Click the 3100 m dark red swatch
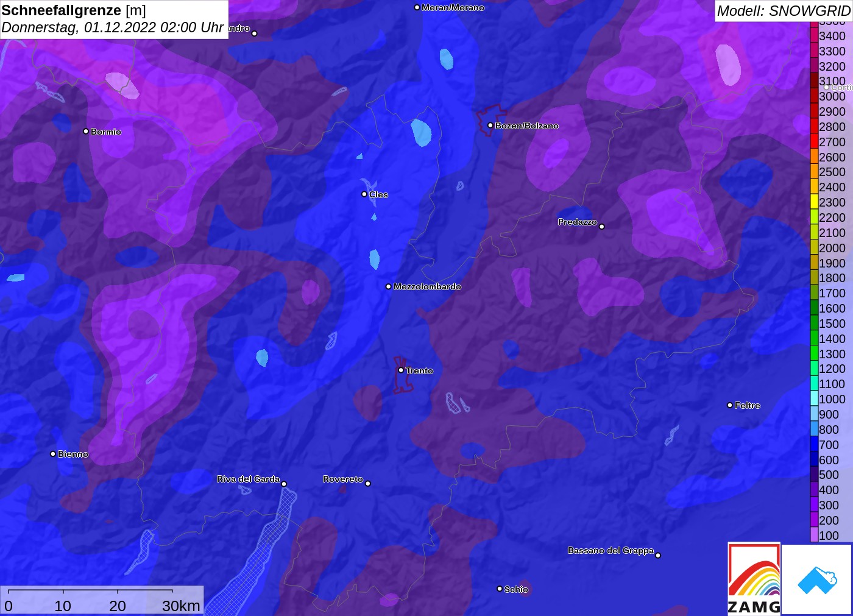 click(814, 81)
